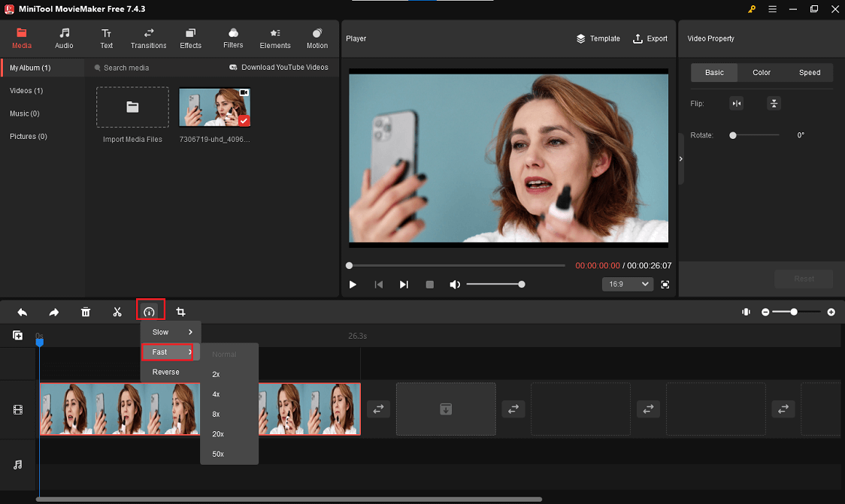Screen dimensions: 845x504
Task: Choose 8x from Fast submenu
Action: [x=217, y=414]
